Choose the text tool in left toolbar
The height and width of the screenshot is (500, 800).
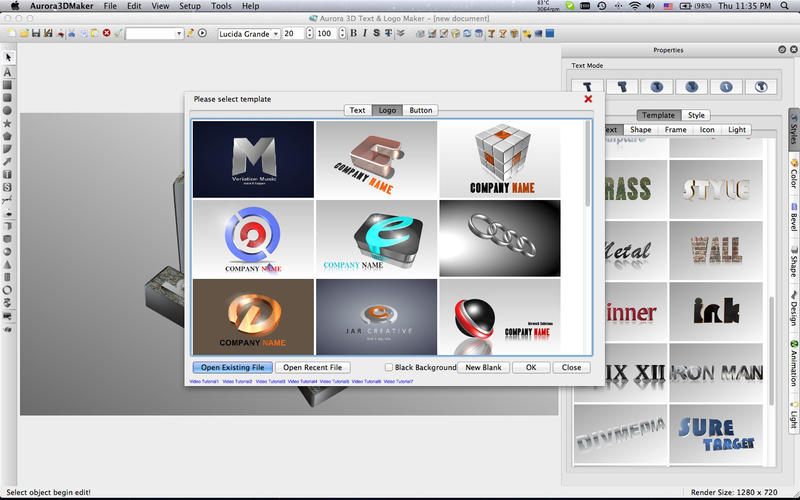click(8, 72)
